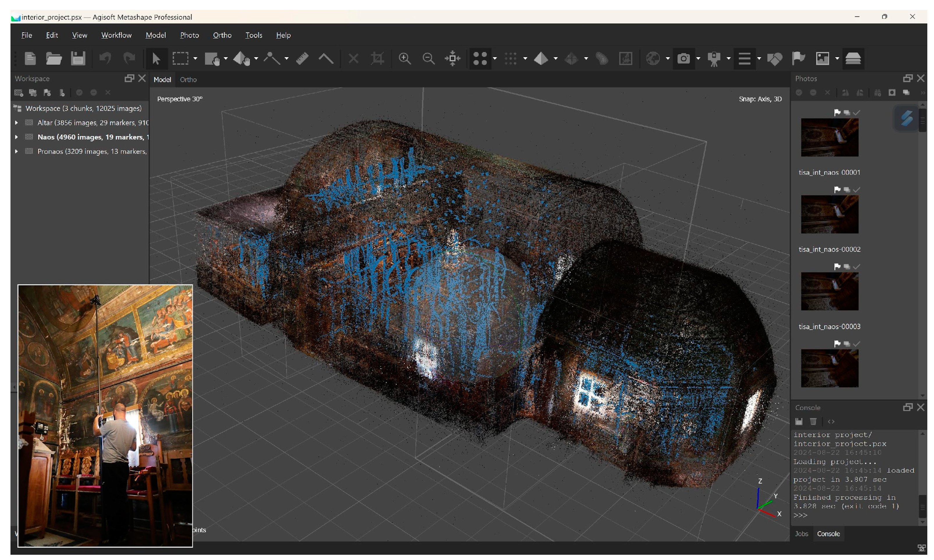Toggle Show Markers flag button
Screen dimensions: 934x560
coord(798,59)
